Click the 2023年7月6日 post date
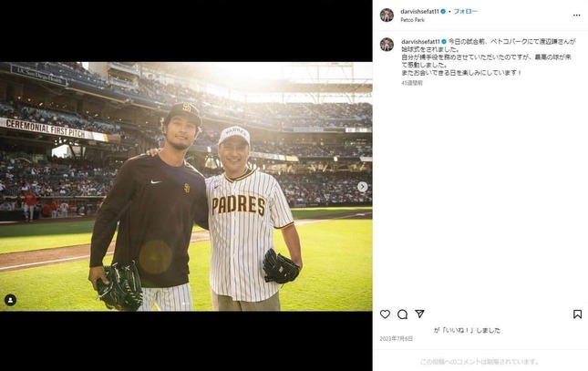Image resolution: width=588 pixels, height=371 pixels. (x=397, y=339)
